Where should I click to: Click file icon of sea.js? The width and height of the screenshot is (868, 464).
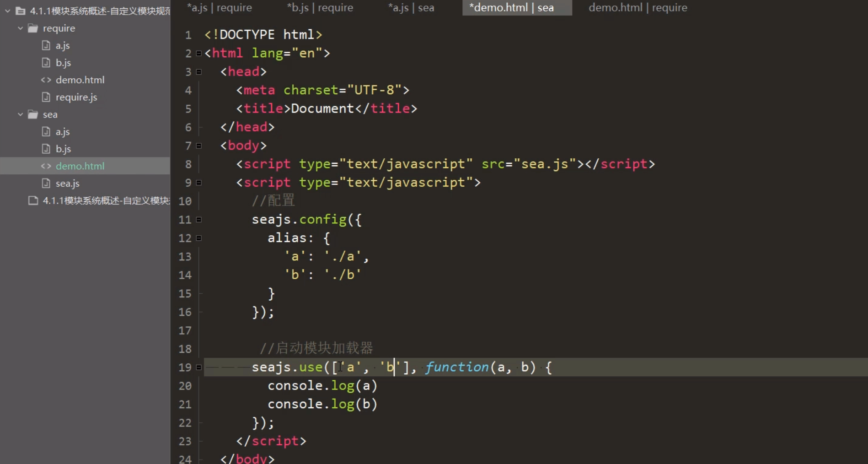point(46,183)
